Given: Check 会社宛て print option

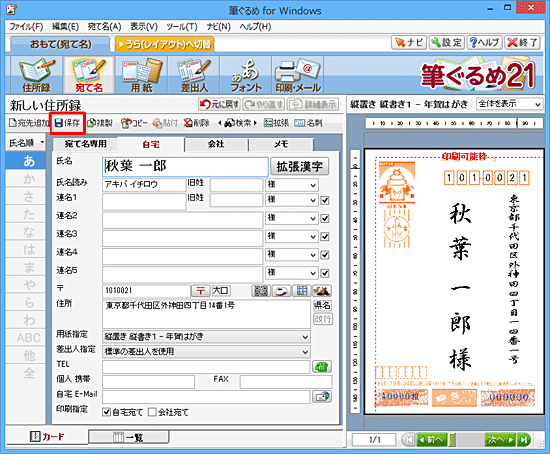Looking at the screenshot, I should [x=152, y=412].
